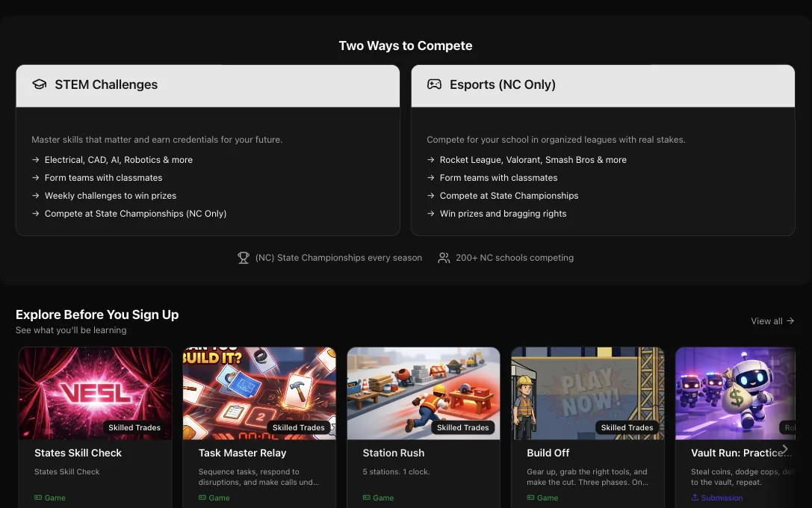Click the States Skill Check card title
This screenshot has height=508, width=812.
78,453
